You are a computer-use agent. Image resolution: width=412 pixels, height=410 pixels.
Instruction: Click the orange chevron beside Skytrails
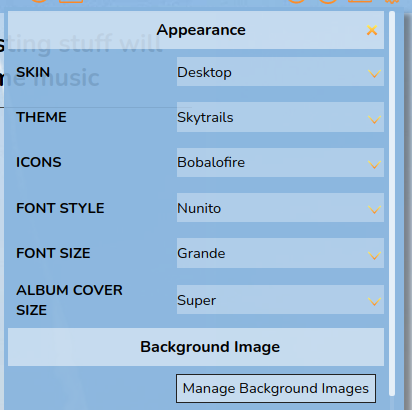pyautogui.click(x=374, y=119)
